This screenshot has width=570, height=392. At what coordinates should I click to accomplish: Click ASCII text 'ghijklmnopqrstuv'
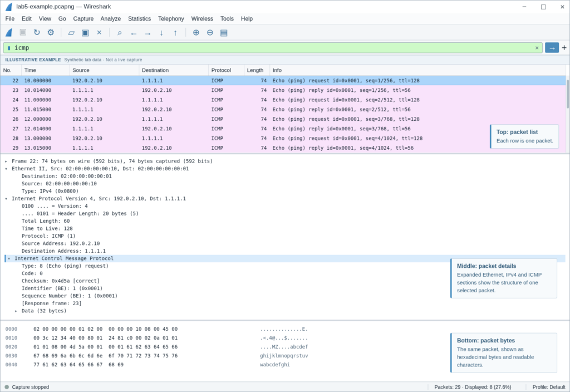coord(284,356)
